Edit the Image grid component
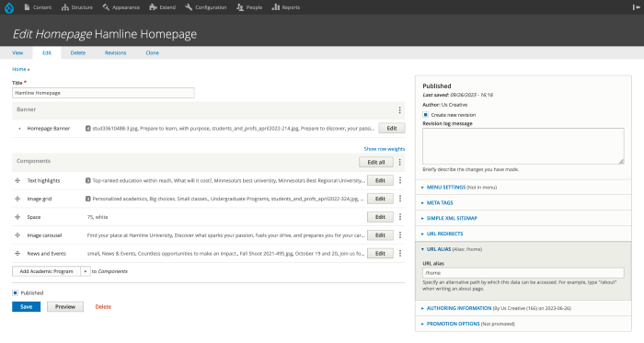This screenshot has width=644, height=343. click(x=380, y=199)
